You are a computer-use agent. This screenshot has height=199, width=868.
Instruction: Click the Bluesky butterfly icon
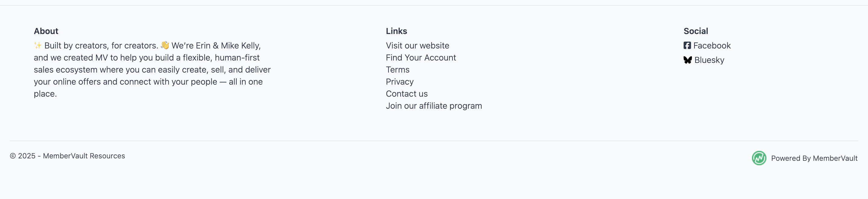[x=687, y=60]
